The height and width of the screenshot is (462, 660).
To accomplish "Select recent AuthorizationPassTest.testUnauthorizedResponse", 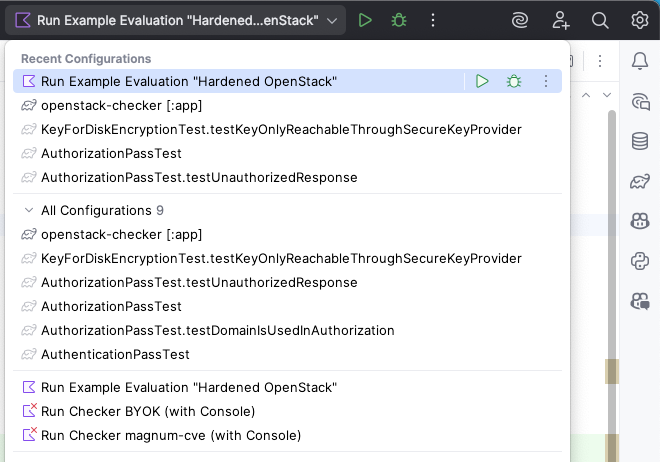I will click(x=287, y=177).
